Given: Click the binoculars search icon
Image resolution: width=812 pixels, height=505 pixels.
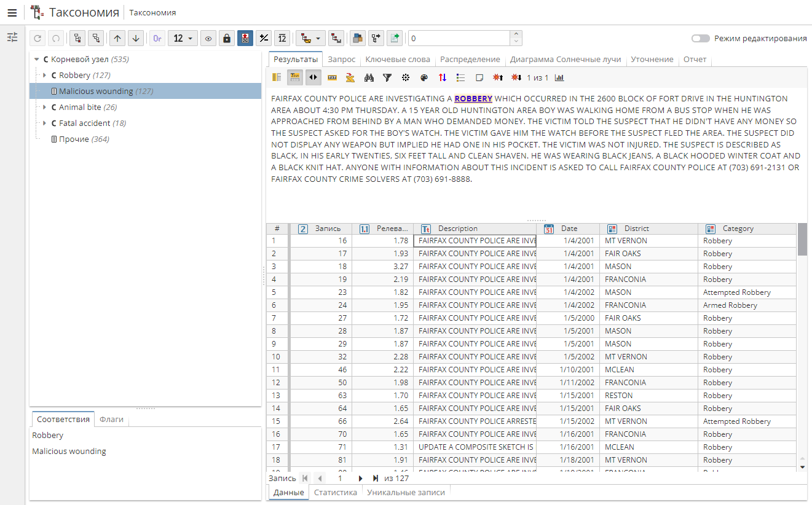Looking at the screenshot, I should click(369, 77).
